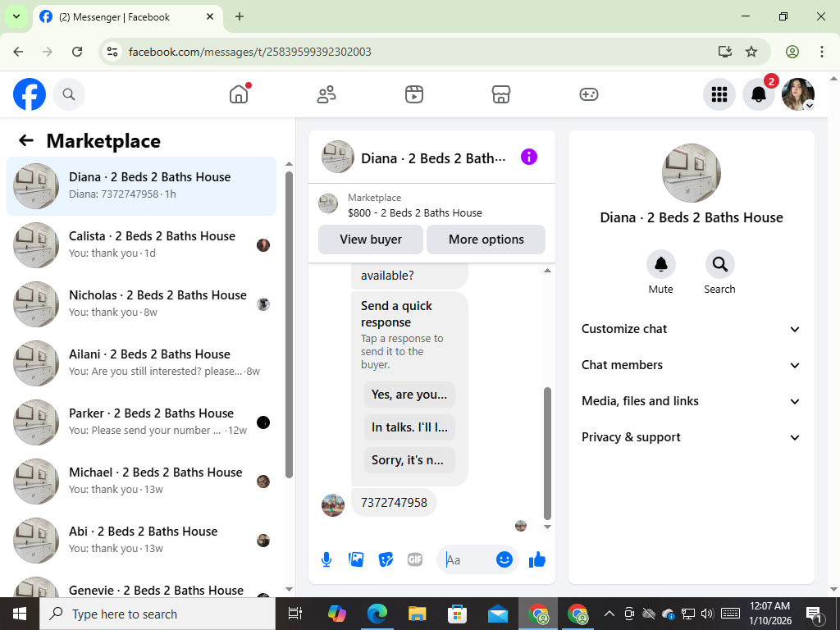
Task: Expand Media, files and links section
Action: 691,401
